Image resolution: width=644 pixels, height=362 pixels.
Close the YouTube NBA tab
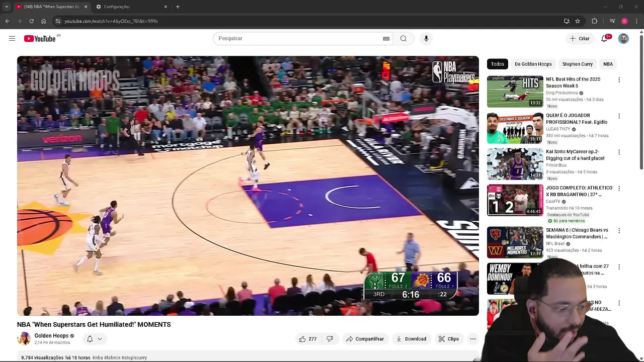(86, 7)
